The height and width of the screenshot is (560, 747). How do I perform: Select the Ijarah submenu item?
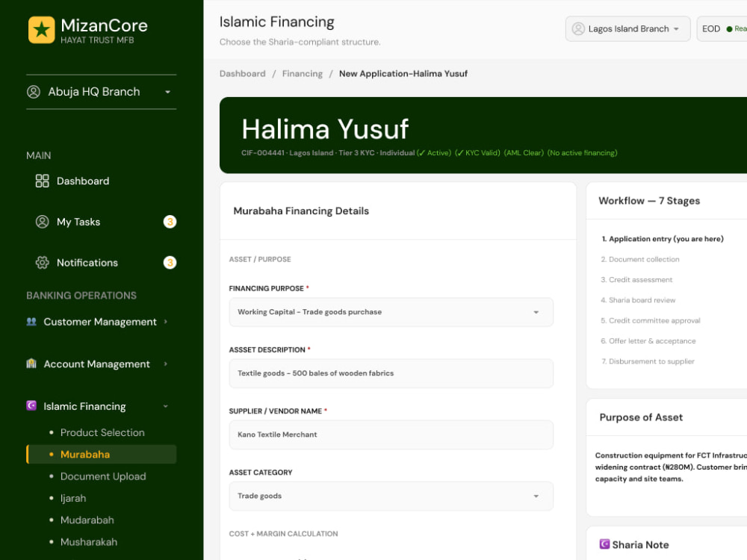tap(73, 498)
